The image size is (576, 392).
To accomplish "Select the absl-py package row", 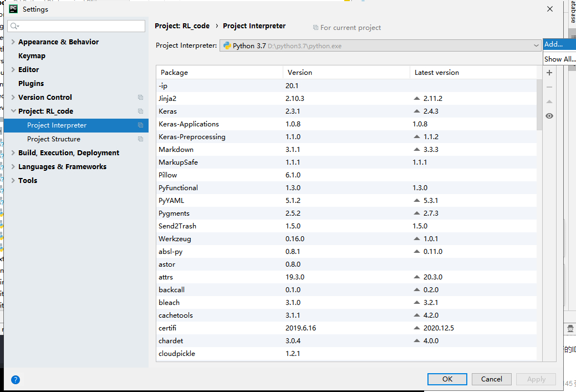I will pos(346,251).
